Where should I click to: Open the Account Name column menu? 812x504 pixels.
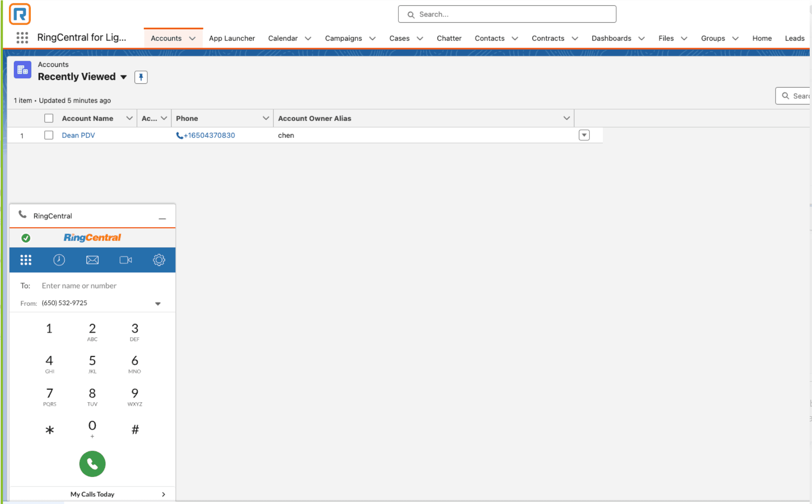[x=130, y=118]
